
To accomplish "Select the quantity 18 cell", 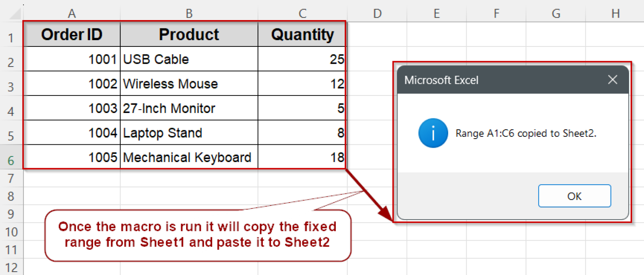I will pyautogui.click(x=302, y=157).
